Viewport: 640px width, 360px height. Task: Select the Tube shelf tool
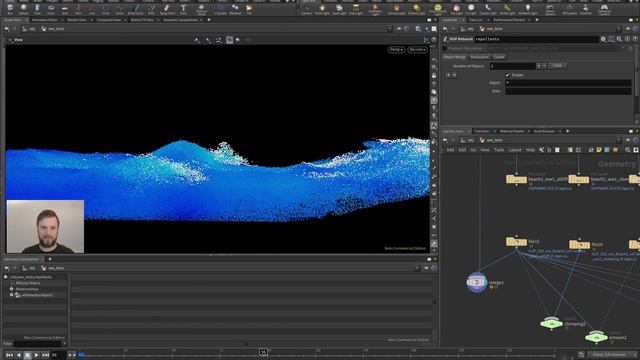coord(37,9)
